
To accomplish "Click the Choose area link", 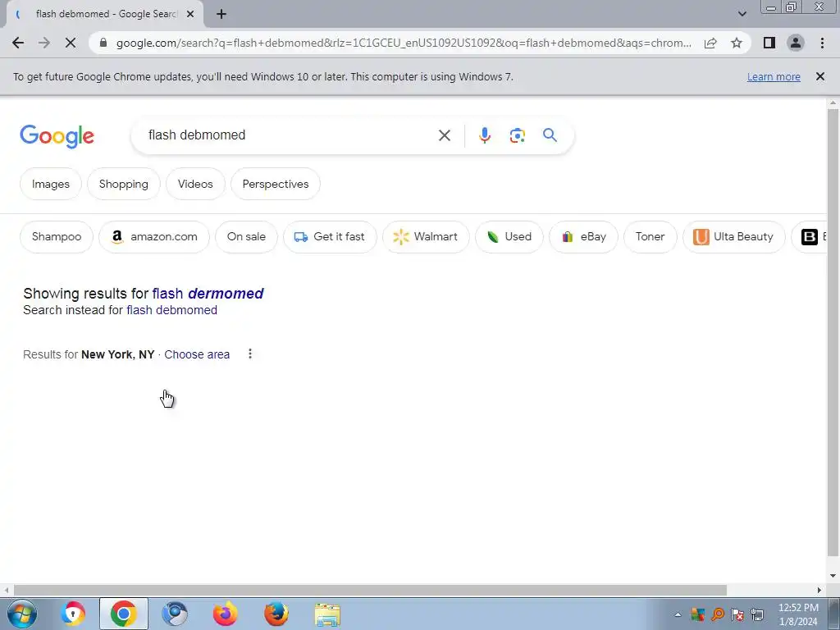I will pos(197,354).
